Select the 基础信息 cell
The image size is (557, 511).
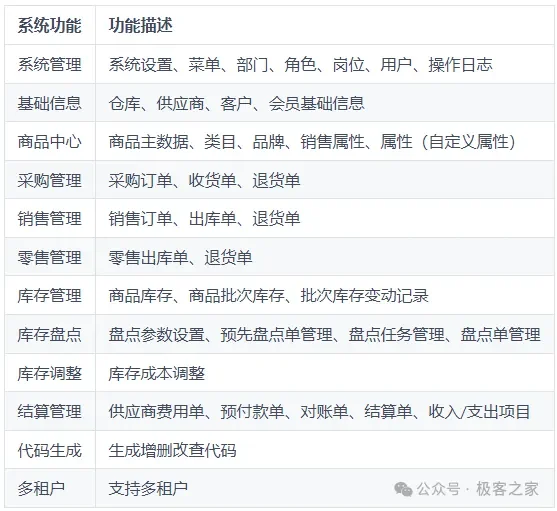(50, 103)
